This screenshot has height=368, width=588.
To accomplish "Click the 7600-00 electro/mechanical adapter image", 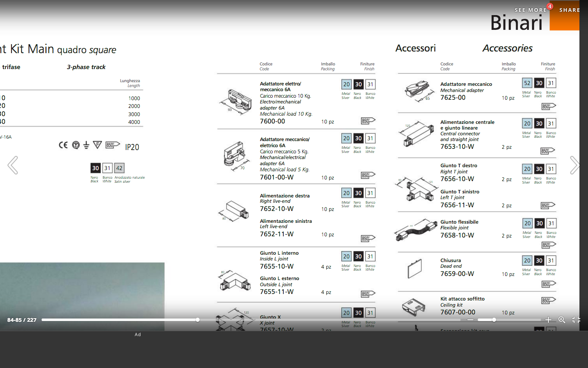I will tap(235, 101).
